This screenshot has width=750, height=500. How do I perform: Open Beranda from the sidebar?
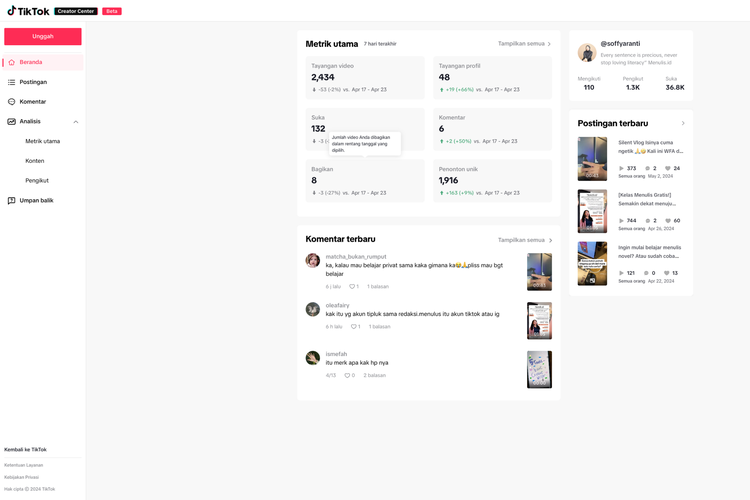[30, 62]
